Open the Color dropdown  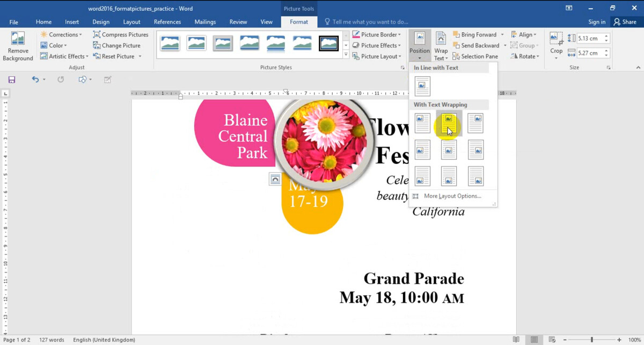54,45
